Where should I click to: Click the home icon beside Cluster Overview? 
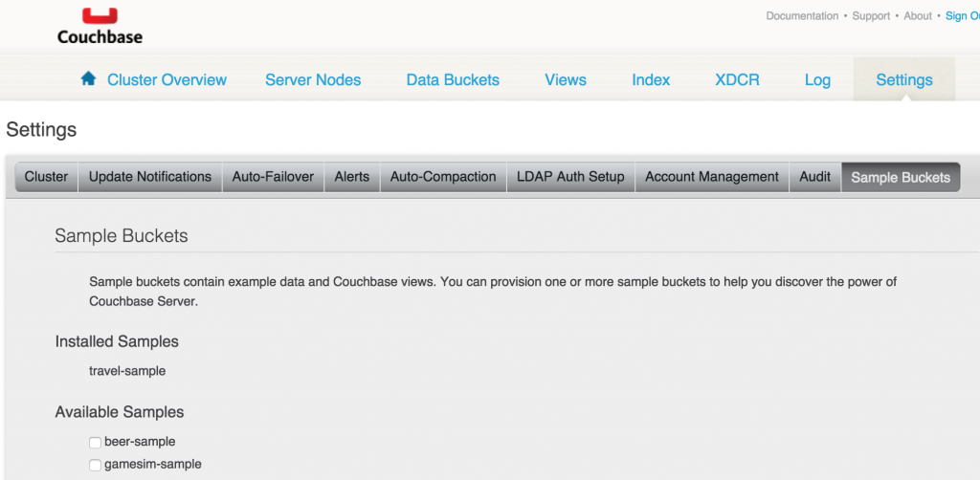click(89, 79)
